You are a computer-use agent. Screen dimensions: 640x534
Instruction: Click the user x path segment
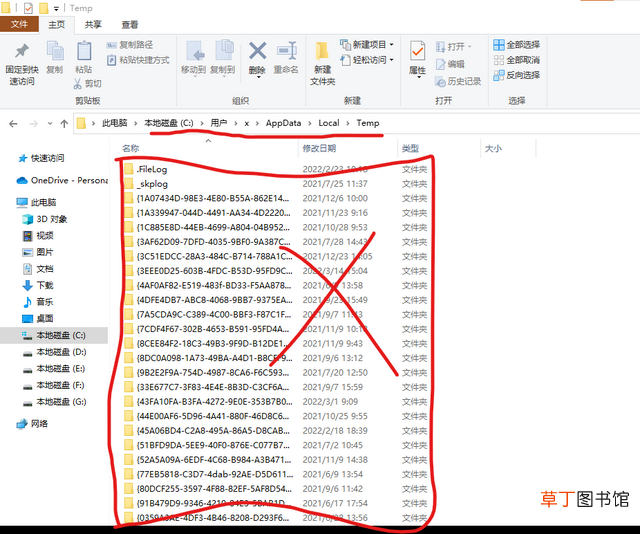tap(247, 123)
